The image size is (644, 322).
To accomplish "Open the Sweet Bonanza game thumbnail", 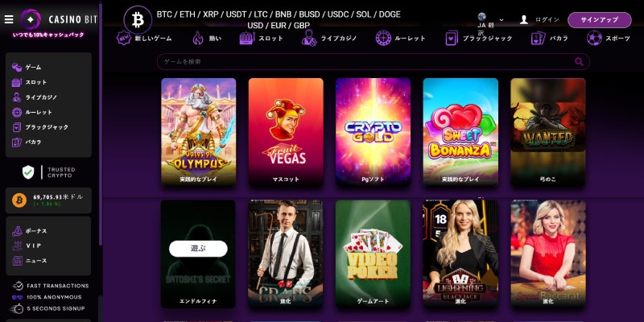I will tap(460, 131).
